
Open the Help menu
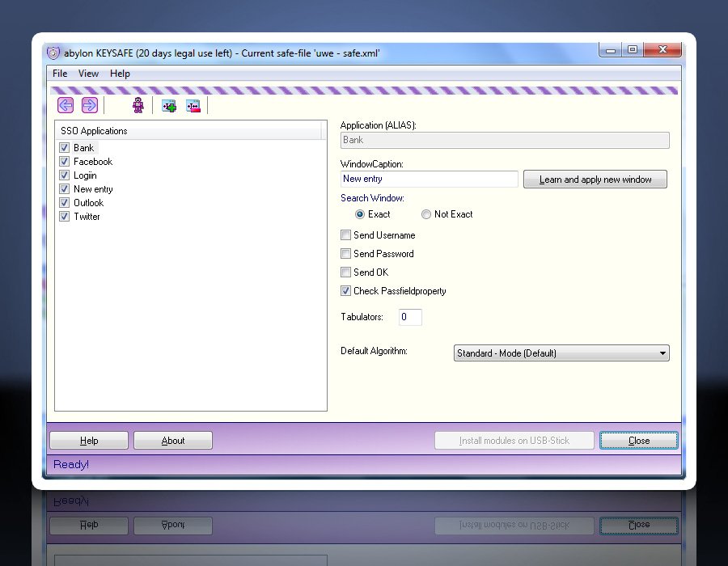pyautogui.click(x=120, y=74)
